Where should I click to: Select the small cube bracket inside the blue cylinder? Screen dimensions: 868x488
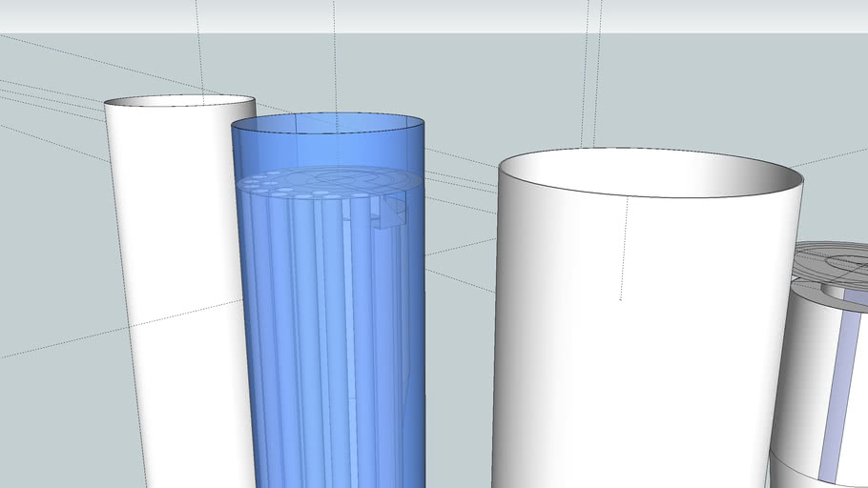coord(393,209)
